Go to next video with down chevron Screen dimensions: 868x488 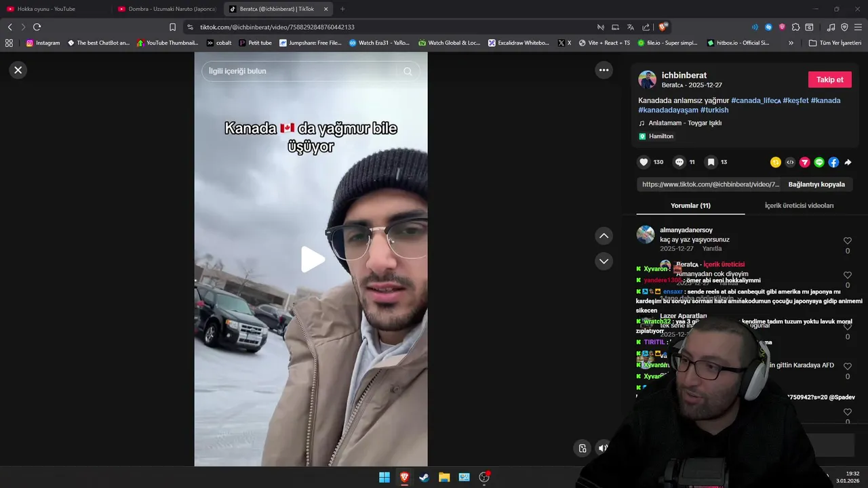pyautogui.click(x=604, y=261)
